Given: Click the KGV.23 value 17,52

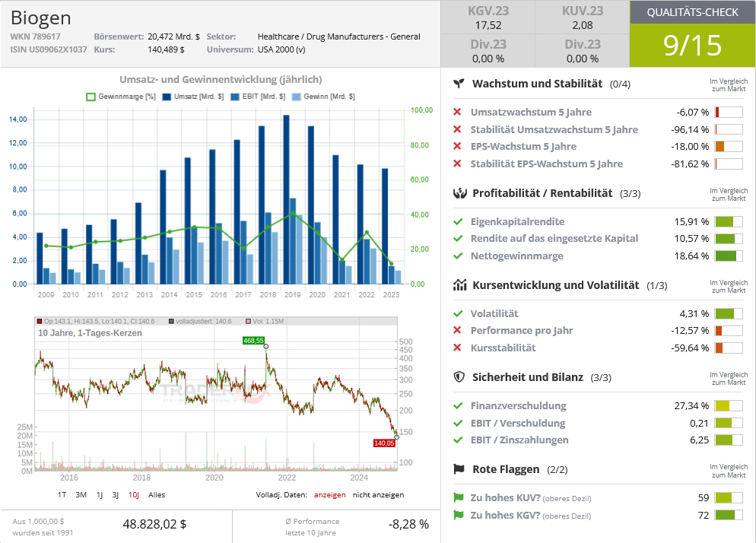Looking at the screenshot, I should tap(488, 26).
